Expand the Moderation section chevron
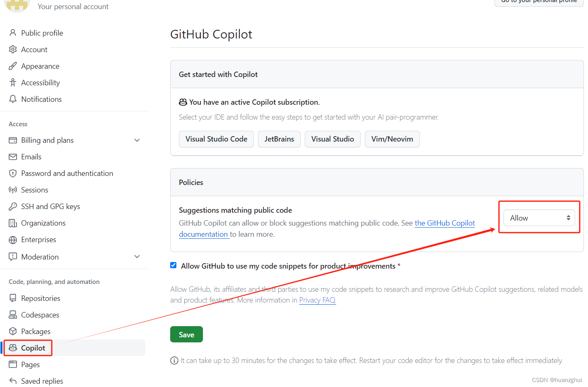 coord(137,257)
